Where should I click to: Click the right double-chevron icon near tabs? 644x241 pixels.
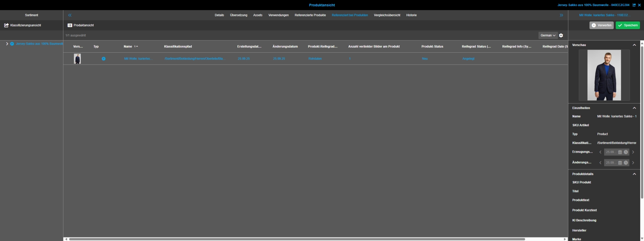(x=561, y=15)
